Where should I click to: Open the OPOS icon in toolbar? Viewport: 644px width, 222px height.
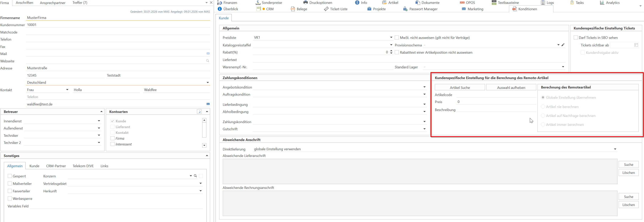pos(462,3)
